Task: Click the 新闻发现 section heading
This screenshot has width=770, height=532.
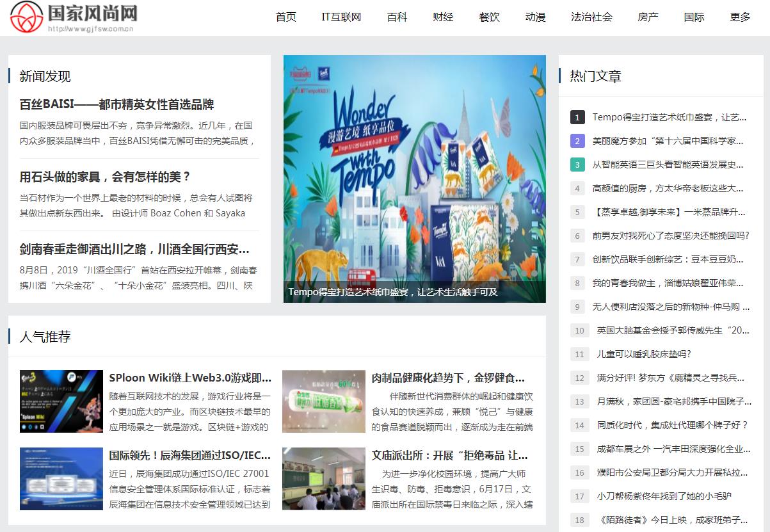Action: point(45,76)
